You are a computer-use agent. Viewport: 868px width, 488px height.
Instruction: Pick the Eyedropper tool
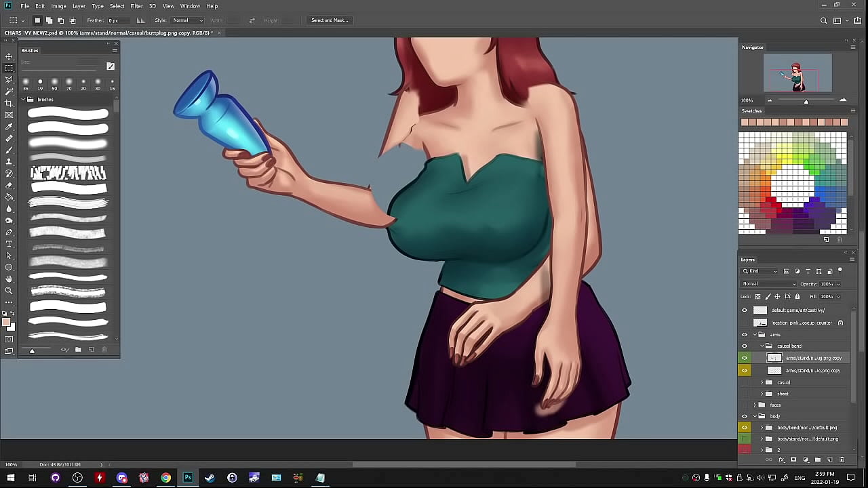click(x=9, y=127)
